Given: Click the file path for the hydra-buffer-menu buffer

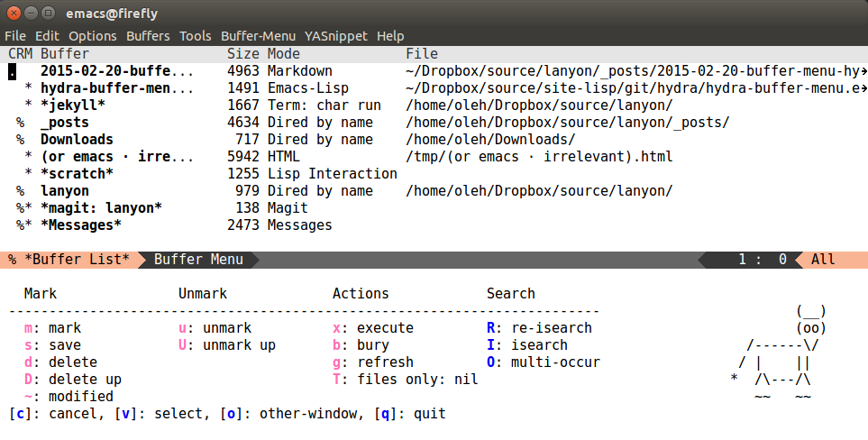Looking at the screenshot, I should (636, 88).
